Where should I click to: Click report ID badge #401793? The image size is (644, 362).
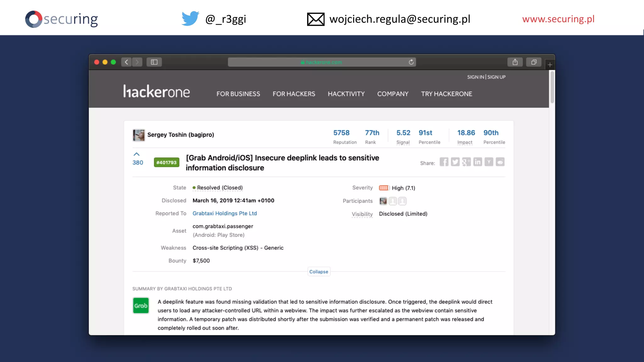click(x=166, y=162)
